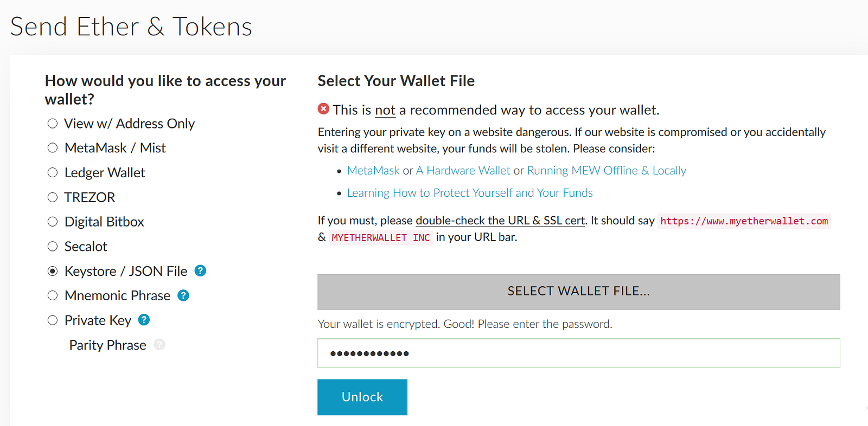This screenshot has width=868, height=426.
Task: Select View w/ Address Only option
Action: pos(53,124)
